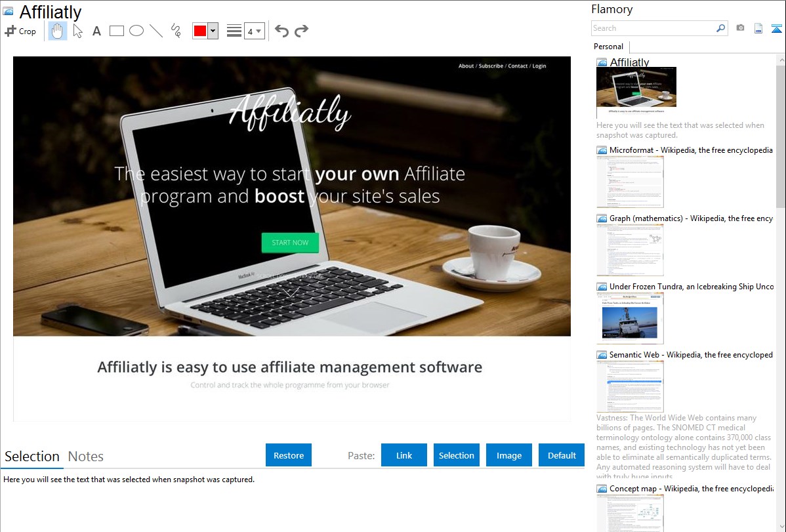786x532 pixels.
Task: Click the window icon beside the Affiliatly heading
Action: 8,11
